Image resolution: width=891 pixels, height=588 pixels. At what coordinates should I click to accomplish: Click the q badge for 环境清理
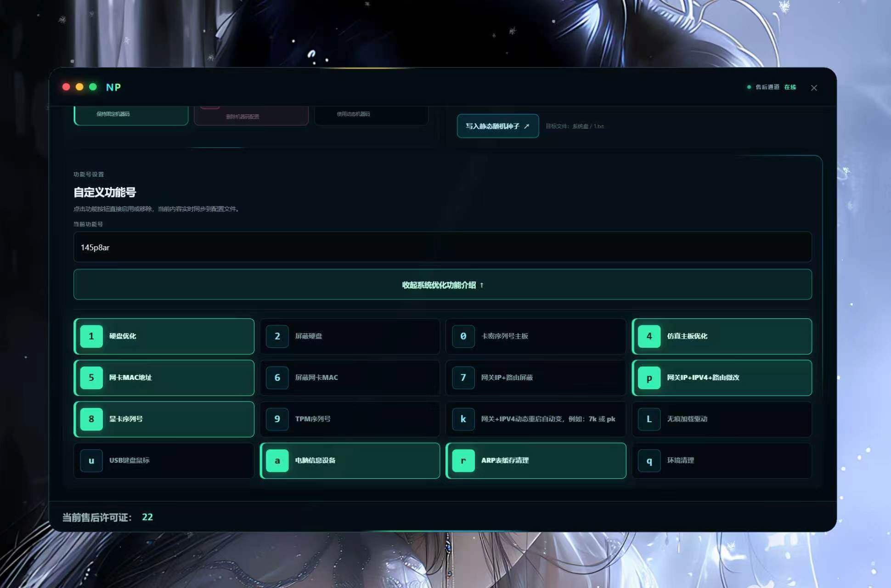point(649,460)
